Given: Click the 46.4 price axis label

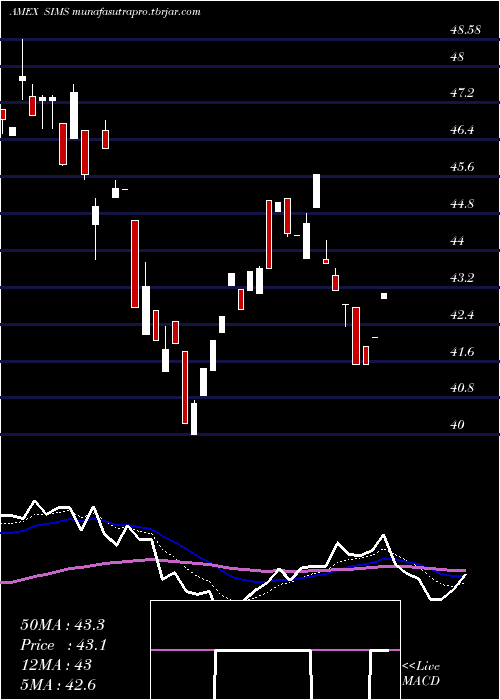Looking at the screenshot, I should [462, 130].
